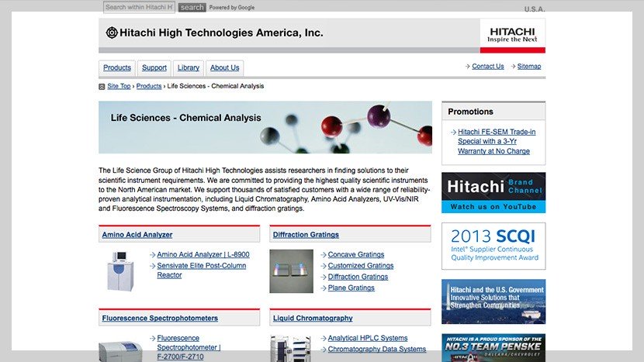This screenshot has width=644, height=362.
Task: Click the Promotions heading
Action: point(471,112)
